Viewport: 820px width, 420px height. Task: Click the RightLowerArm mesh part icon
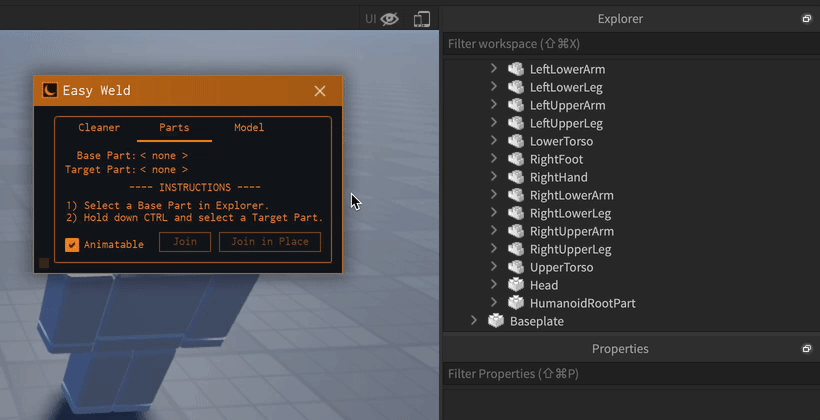(x=516, y=195)
